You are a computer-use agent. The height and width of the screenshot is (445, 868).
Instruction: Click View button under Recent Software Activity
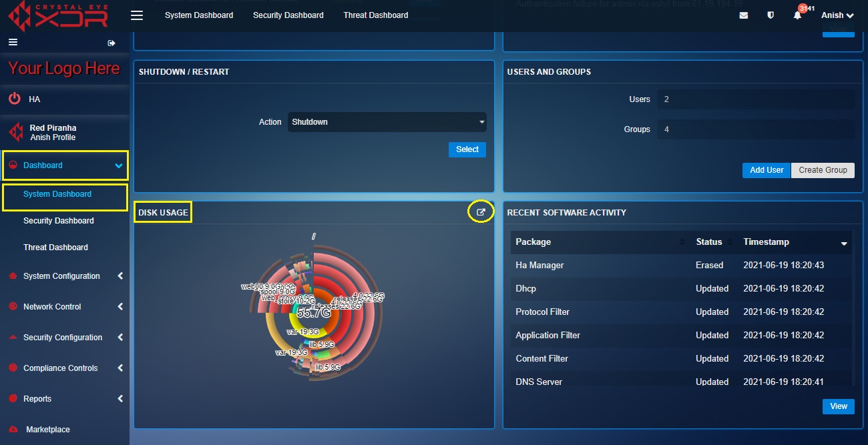839,406
